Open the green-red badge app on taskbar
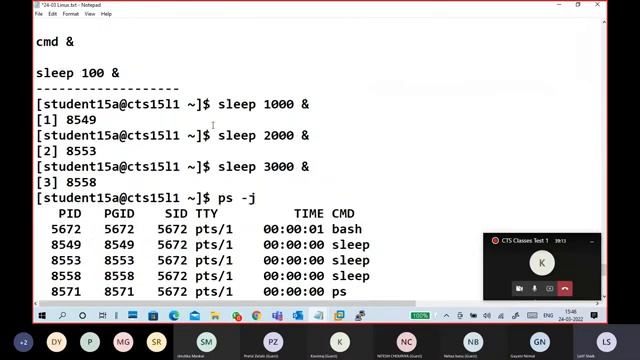This screenshot has width=640, height=360. (x=236, y=316)
